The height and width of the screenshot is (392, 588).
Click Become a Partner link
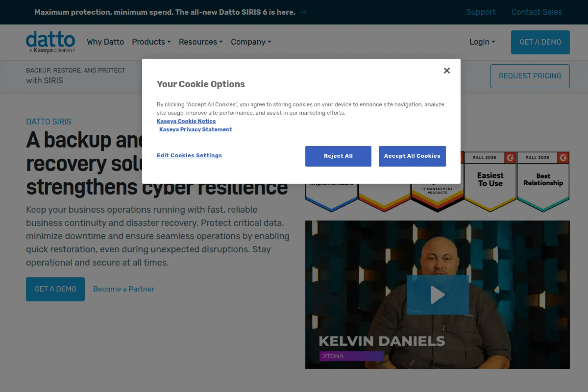pyautogui.click(x=123, y=289)
